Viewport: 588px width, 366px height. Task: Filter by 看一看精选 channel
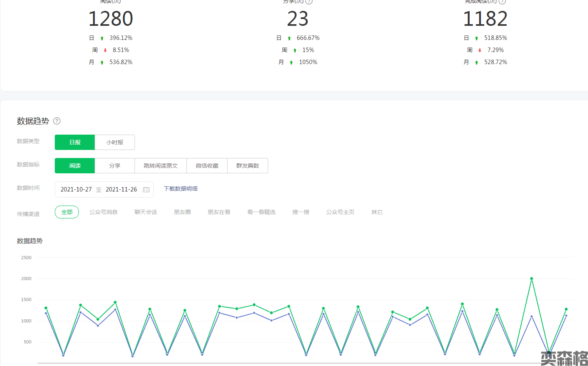click(x=261, y=212)
